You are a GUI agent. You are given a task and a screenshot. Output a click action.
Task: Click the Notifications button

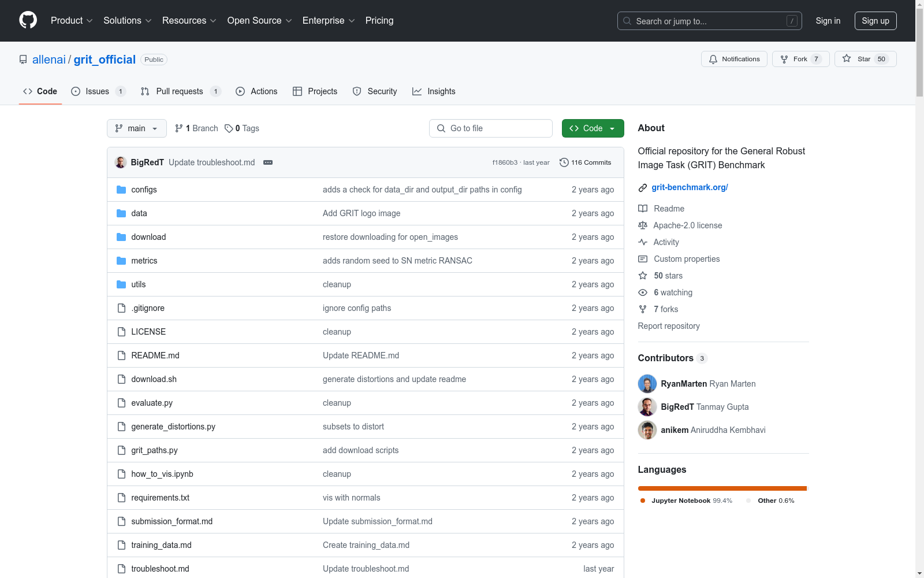pos(734,59)
